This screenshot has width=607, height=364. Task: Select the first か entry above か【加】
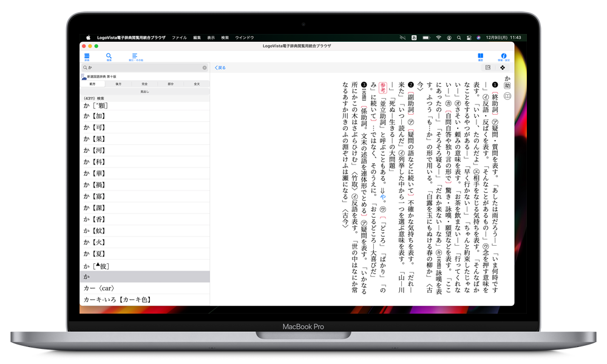click(145, 106)
